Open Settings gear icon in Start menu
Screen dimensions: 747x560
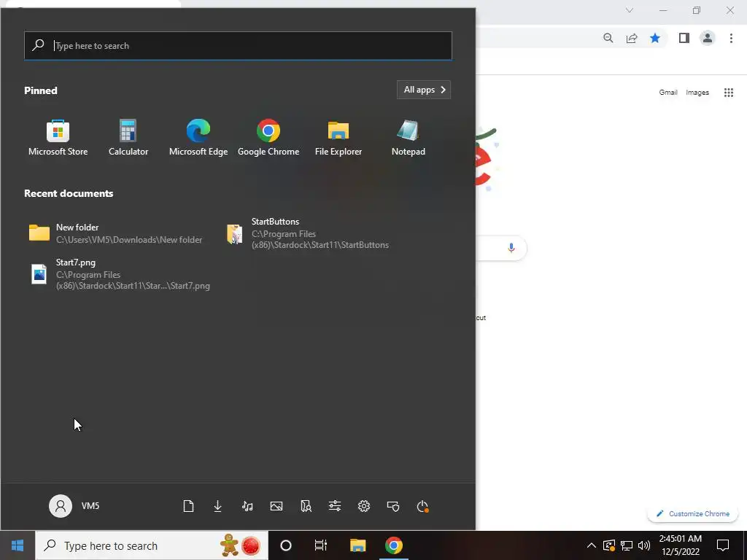pyautogui.click(x=364, y=506)
